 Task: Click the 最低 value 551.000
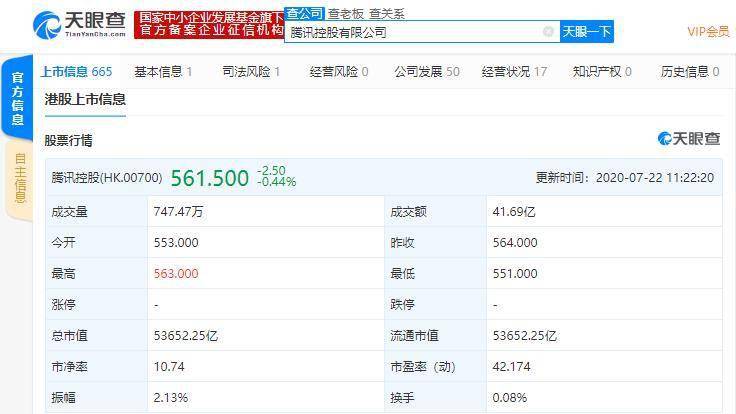click(x=515, y=274)
